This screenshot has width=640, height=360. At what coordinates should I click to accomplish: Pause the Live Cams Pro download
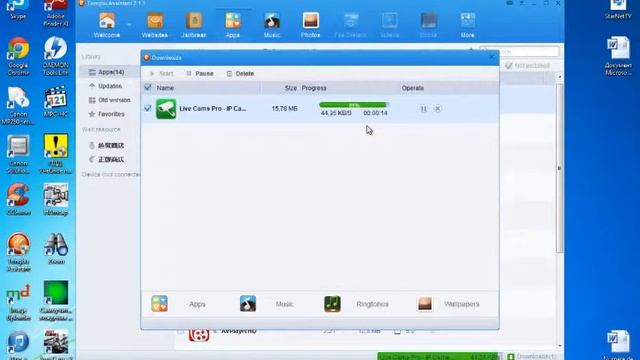pyautogui.click(x=424, y=109)
